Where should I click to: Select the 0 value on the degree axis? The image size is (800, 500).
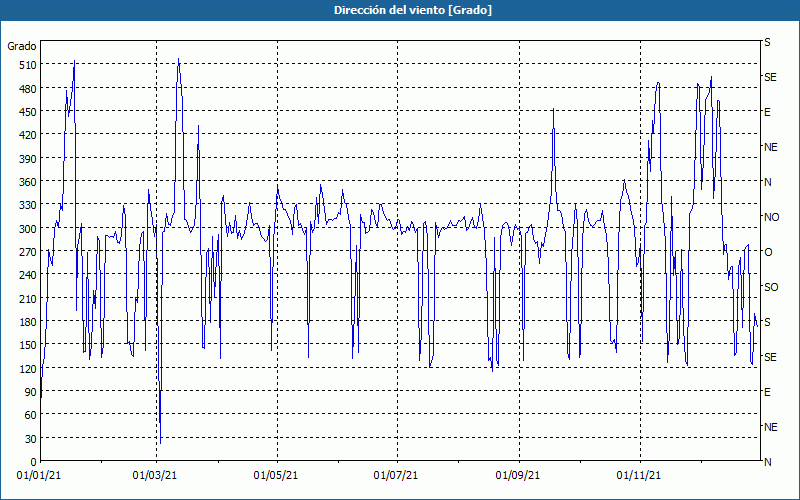pos(34,462)
